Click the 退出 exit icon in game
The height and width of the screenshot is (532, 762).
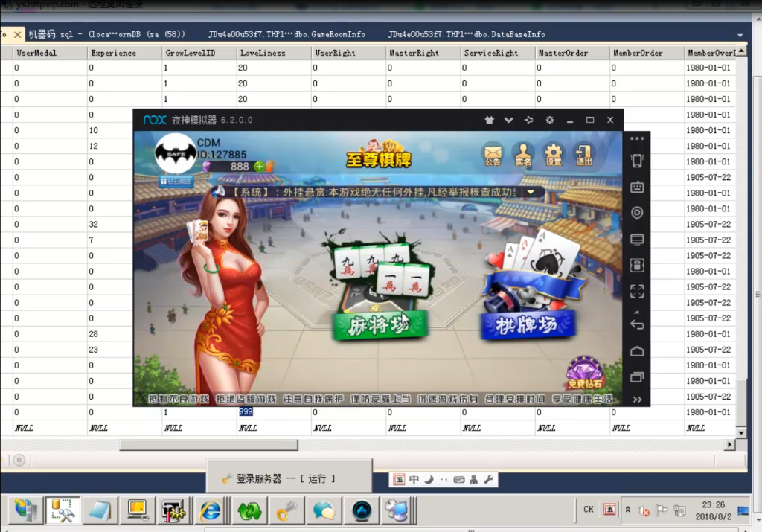tap(583, 156)
